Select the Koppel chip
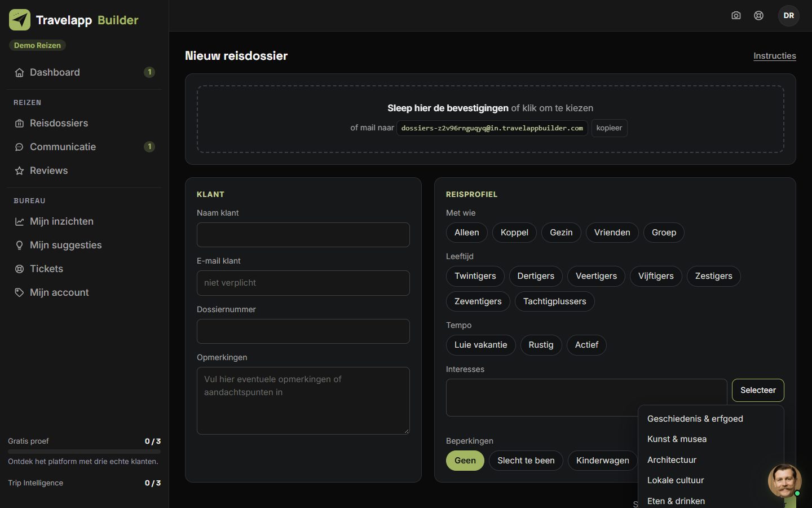The height and width of the screenshot is (508, 812). tap(514, 233)
